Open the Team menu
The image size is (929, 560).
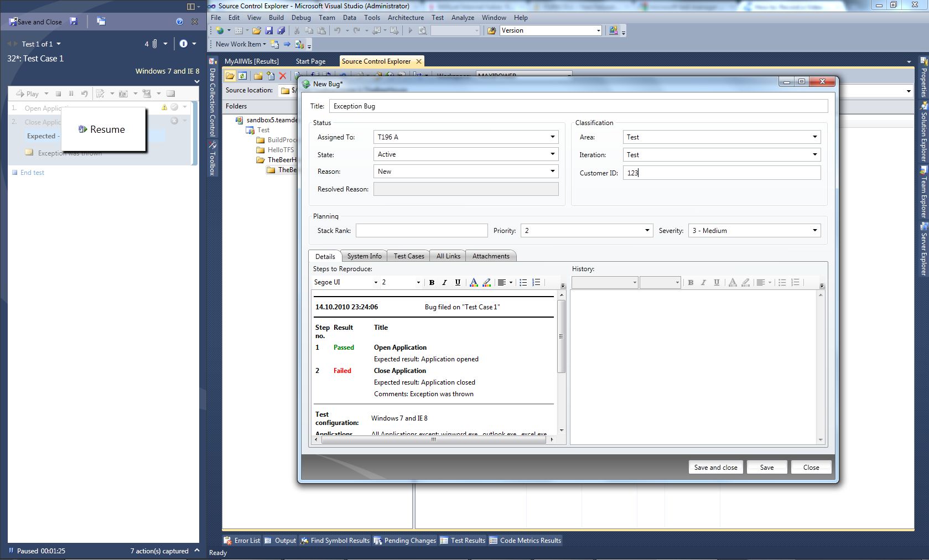[326, 18]
